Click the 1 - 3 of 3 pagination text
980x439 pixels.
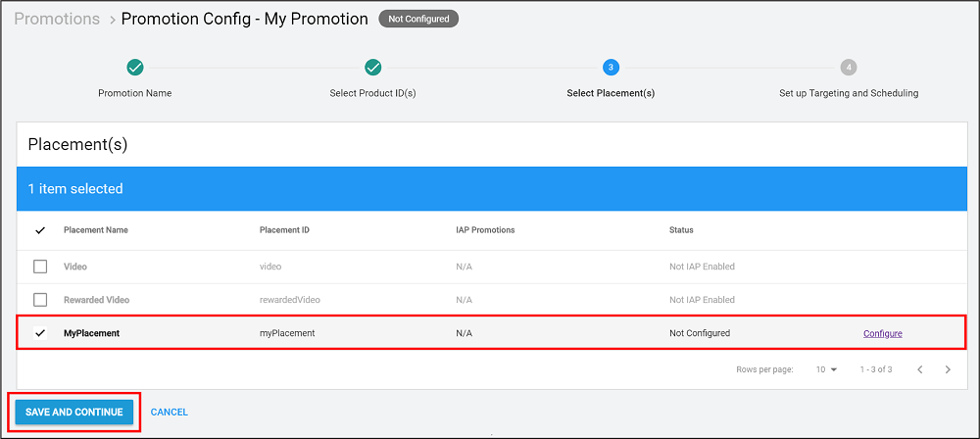pos(875,369)
